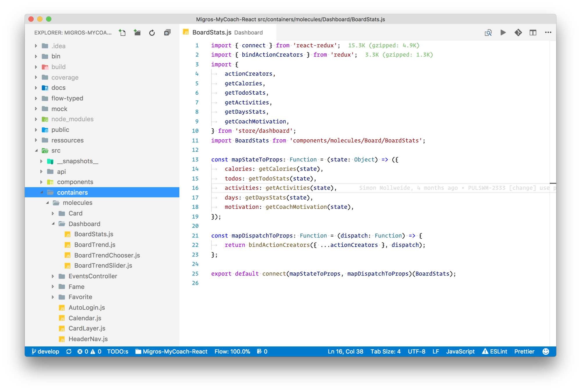Click the New Folder icon in Explorer
The width and height of the screenshot is (581, 392).
tap(137, 33)
